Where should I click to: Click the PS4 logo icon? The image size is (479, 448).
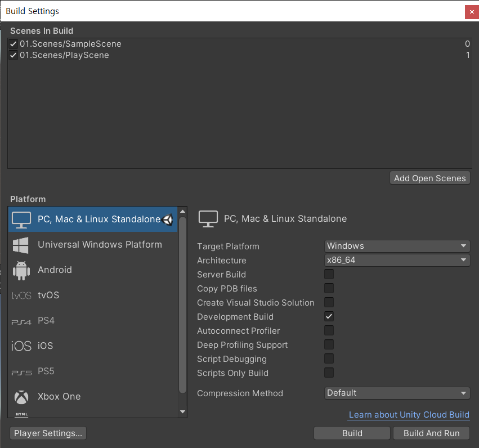[x=21, y=322]
